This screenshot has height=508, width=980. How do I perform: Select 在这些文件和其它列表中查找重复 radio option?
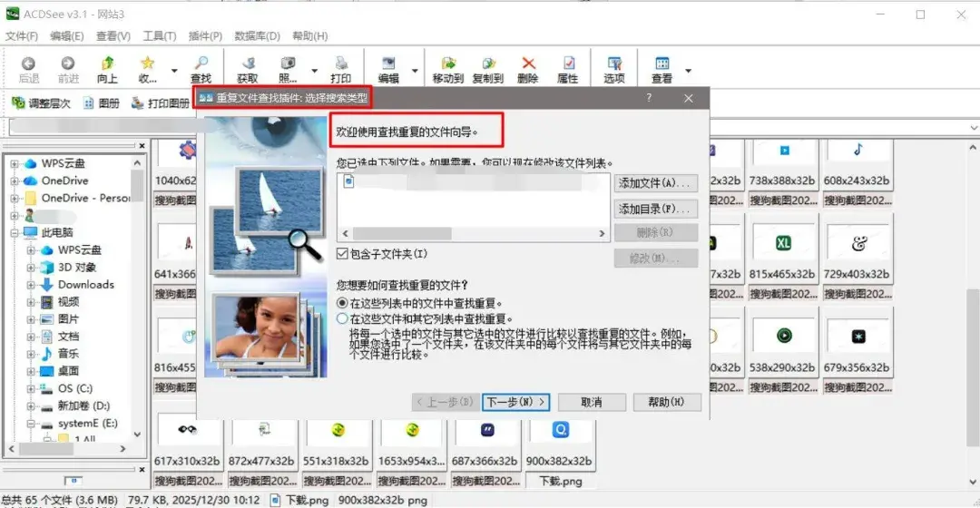pos(342,318)
